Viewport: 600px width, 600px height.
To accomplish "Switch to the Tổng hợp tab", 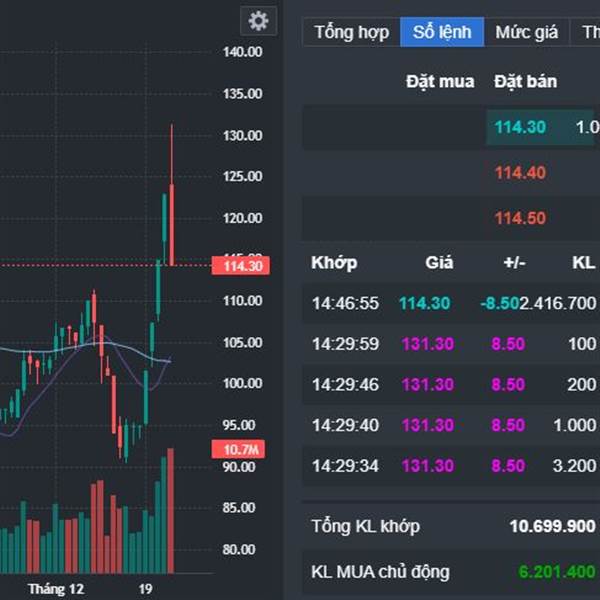I will 351,32.
